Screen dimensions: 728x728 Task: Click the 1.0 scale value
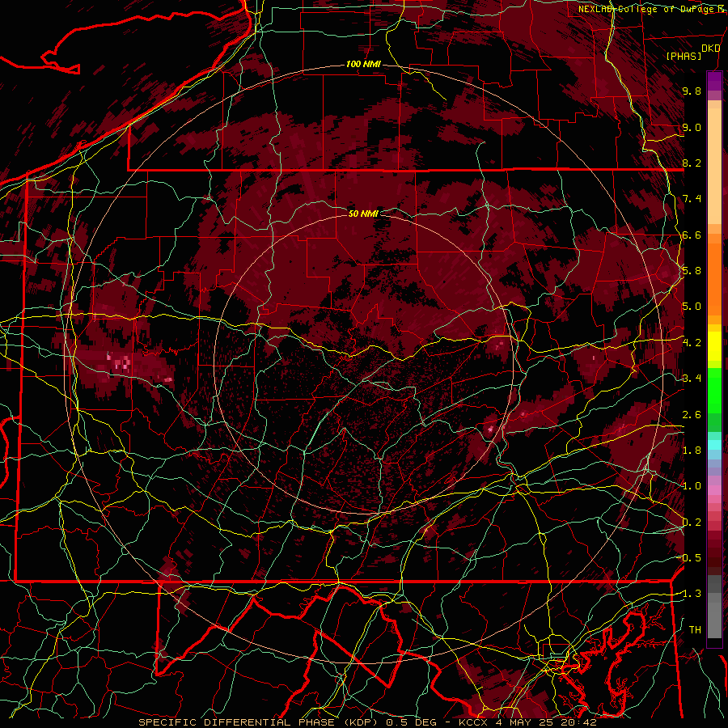692,486
